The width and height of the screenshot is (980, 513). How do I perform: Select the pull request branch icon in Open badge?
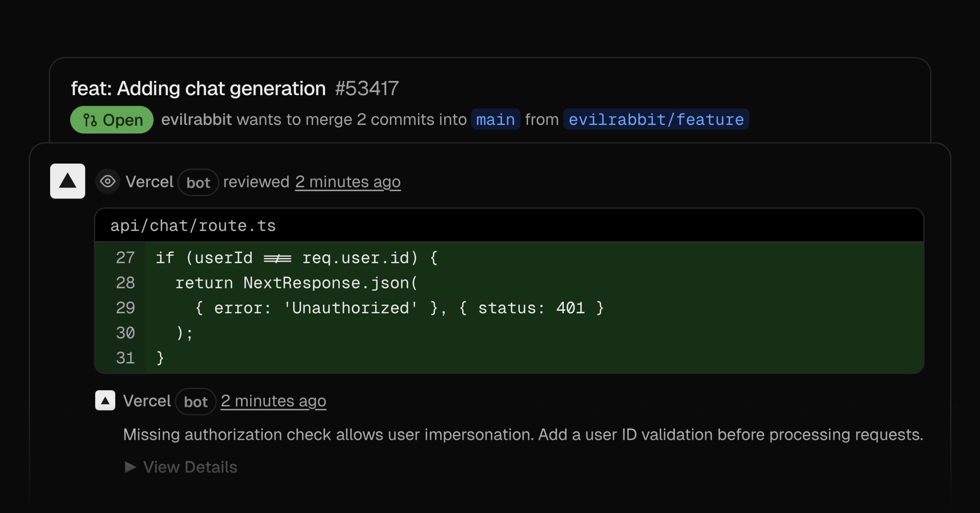pyautogui.click(x=90, y=119)
